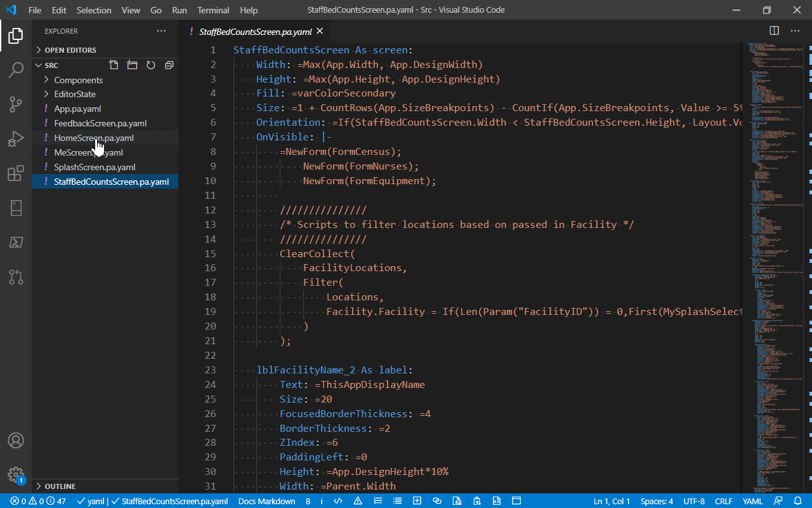Open the Terminal menu
Screen dimensions: 812x508
[213, 10]
